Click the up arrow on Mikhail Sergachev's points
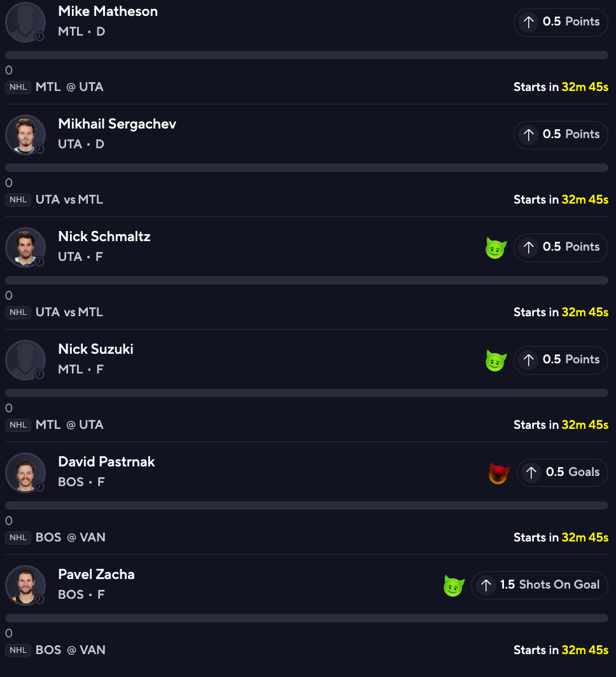The height and width of the screenshot is (677, 616). tap(528, 135)
